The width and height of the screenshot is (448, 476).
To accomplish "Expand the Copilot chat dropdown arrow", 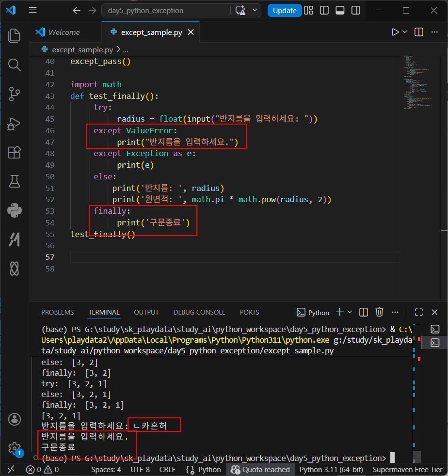I will coord(255,10).
